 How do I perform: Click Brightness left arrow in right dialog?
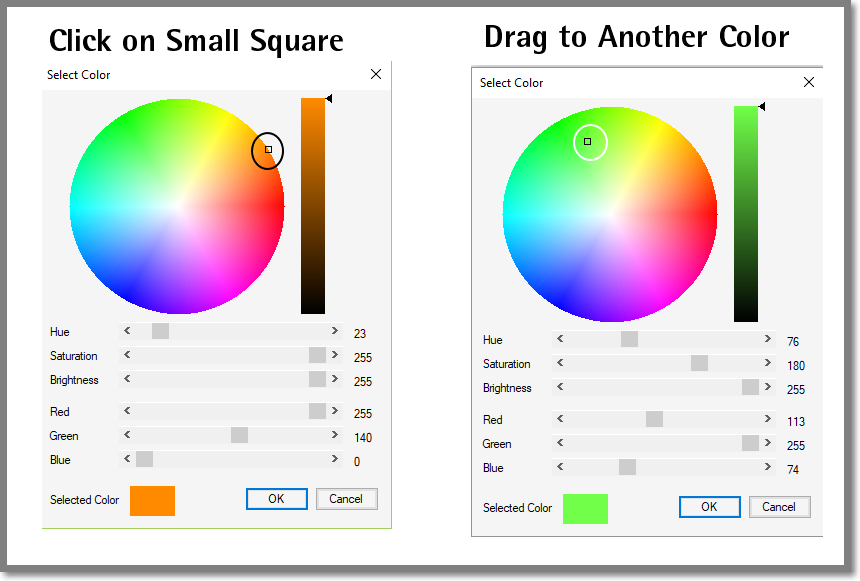560,387
